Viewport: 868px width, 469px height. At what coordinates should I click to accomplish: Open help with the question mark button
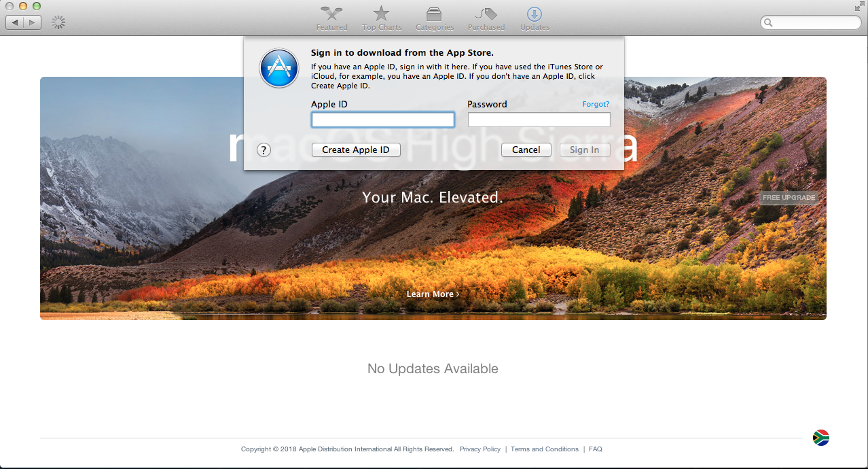click(x=264, y=150)
